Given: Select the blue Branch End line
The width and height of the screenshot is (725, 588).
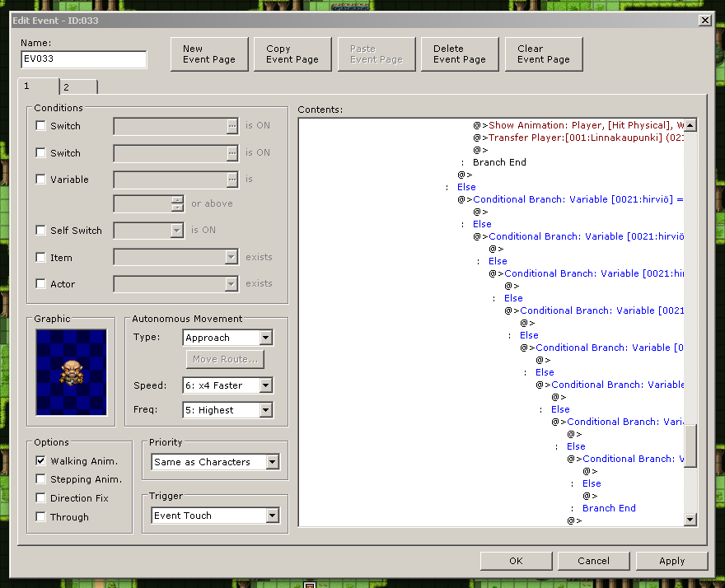Looking at the screenshot, I should pyautogui.click(x=609, y=508).
